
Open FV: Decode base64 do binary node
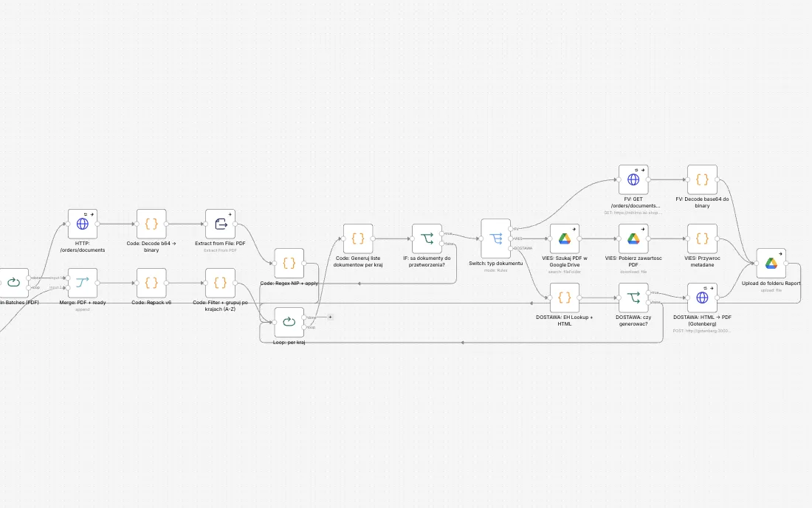(702, 179)
